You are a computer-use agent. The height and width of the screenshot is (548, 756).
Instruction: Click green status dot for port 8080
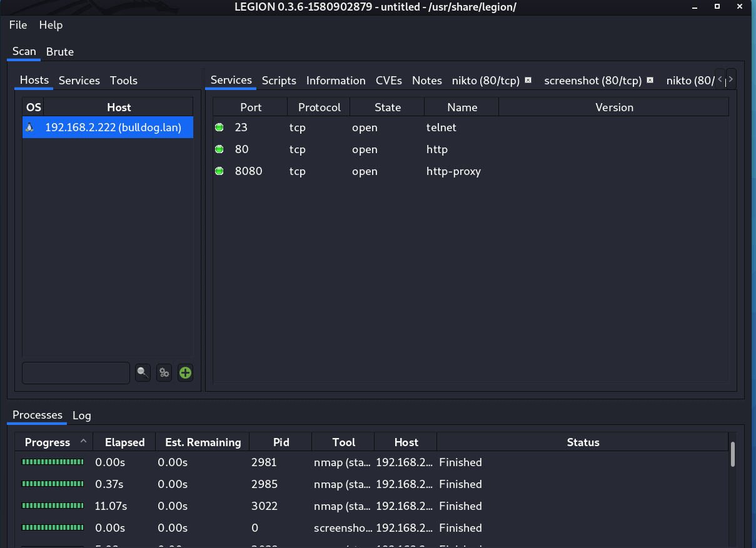click(219, 171)
